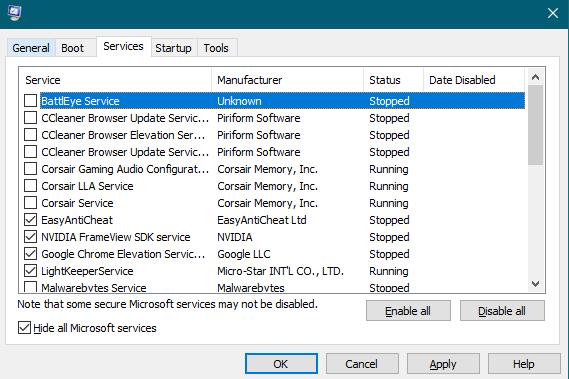The width and height of the screenshot is (569, 379).
Task: Sort by the Service column header
Action: pos(115,80)
